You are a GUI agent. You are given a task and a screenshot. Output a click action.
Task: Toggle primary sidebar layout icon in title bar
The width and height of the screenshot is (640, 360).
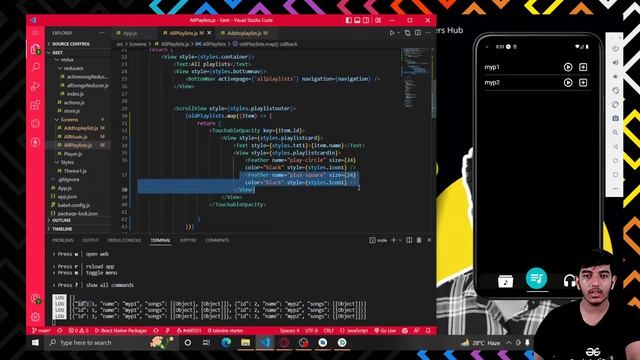(x=349, y=20)
